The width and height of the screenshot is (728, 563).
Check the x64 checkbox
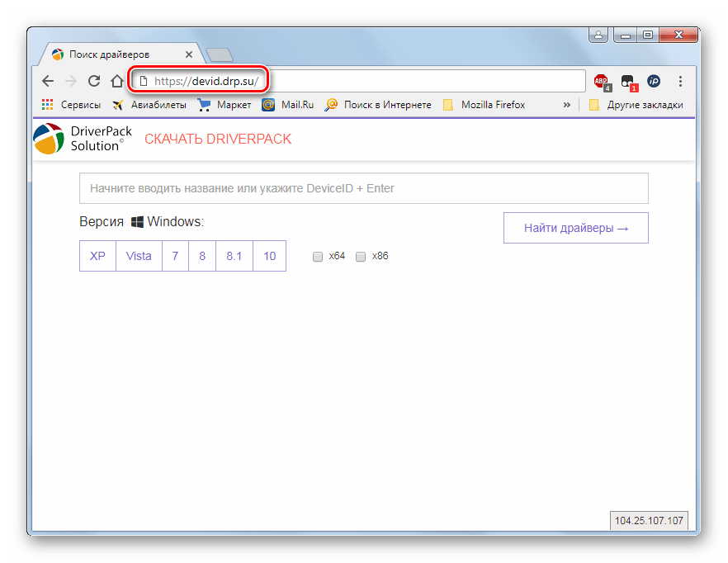(x=318, y=257)
